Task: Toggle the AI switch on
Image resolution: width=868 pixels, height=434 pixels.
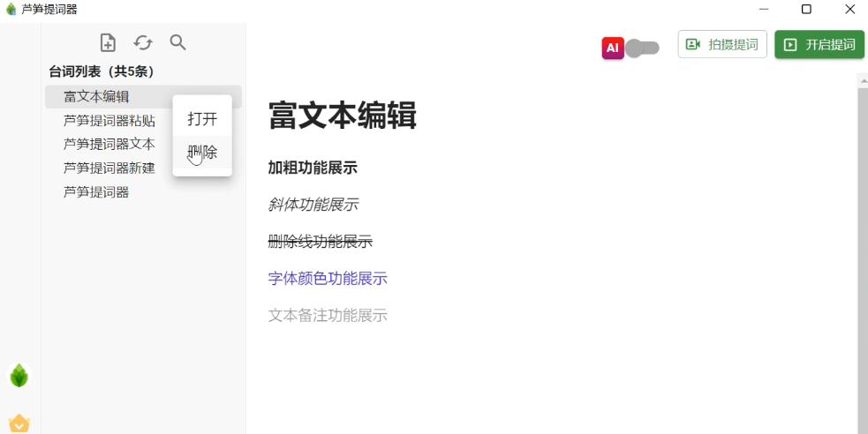Action: pyautogui.click(x=643, y=49)
